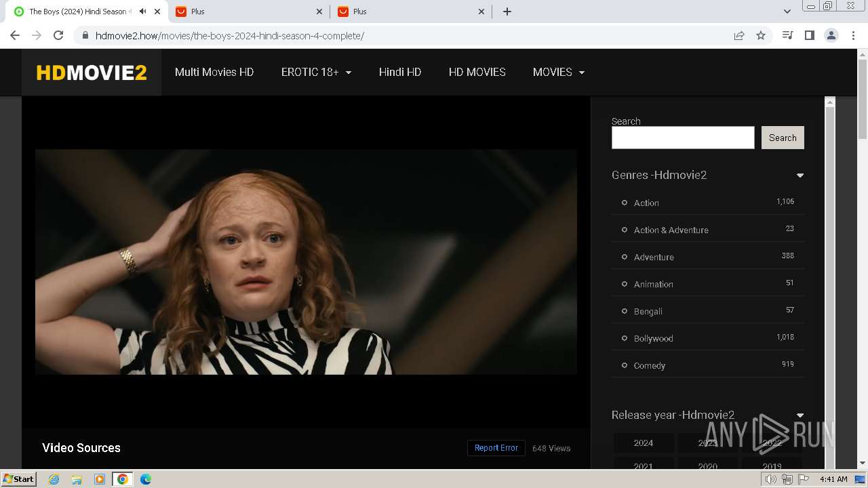This screenshot has height=488, width=868.
Task: Reload the current page
Action: click(58, 35)
